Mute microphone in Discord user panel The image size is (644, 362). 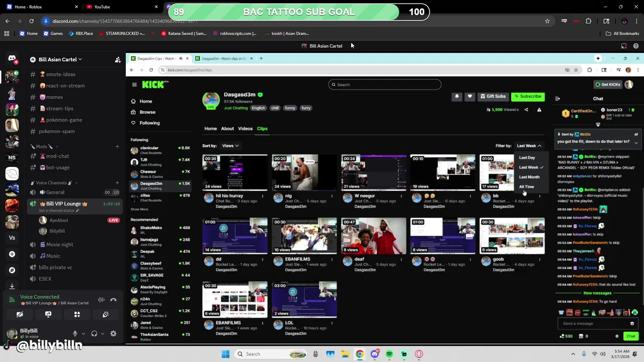(75, 333)
